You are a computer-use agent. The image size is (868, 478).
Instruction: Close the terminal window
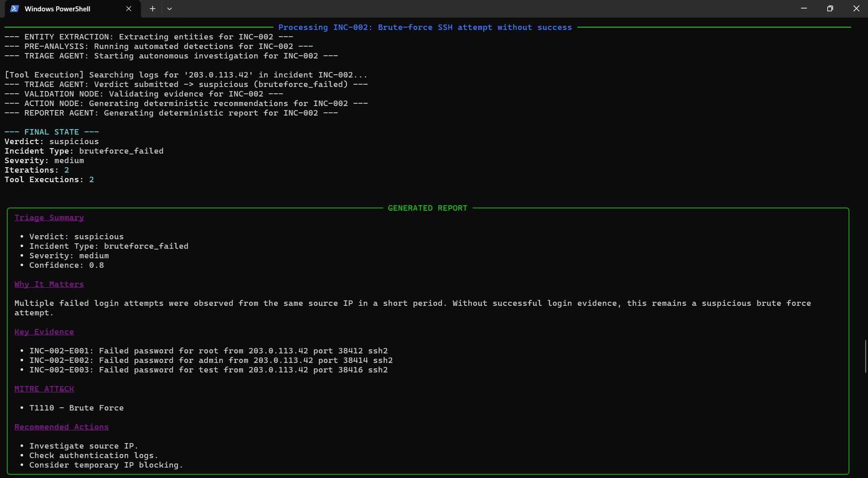(856, 8)
